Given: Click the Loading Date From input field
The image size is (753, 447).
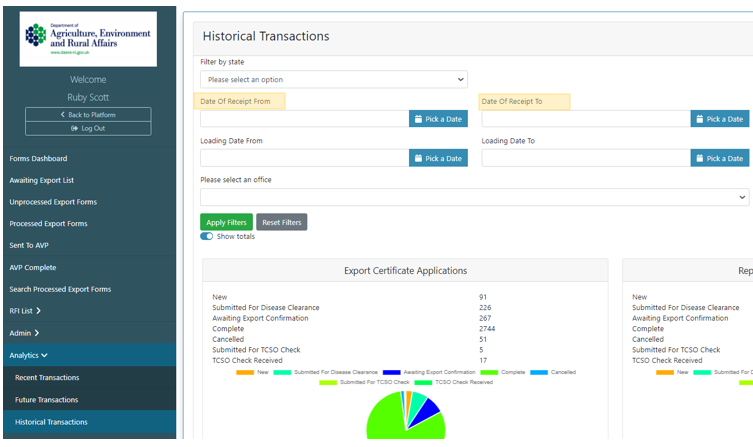Looking at the screenshot, I should pyautogui.click(x=304, y=158).
